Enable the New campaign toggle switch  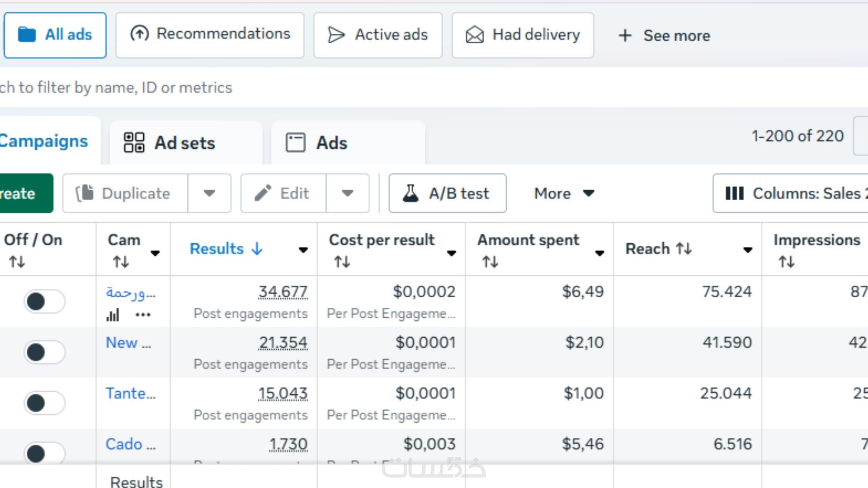[44, 352]
